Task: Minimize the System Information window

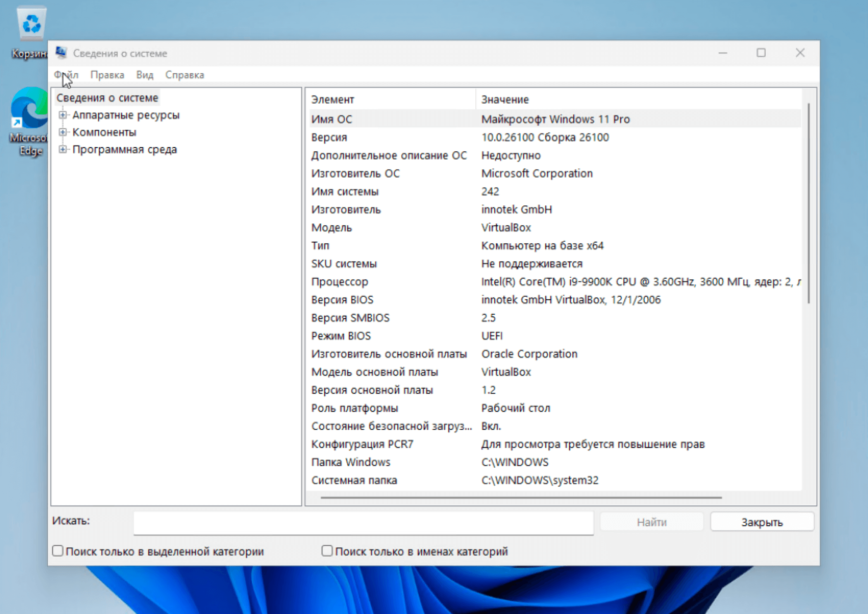Action: click(723, 53)
